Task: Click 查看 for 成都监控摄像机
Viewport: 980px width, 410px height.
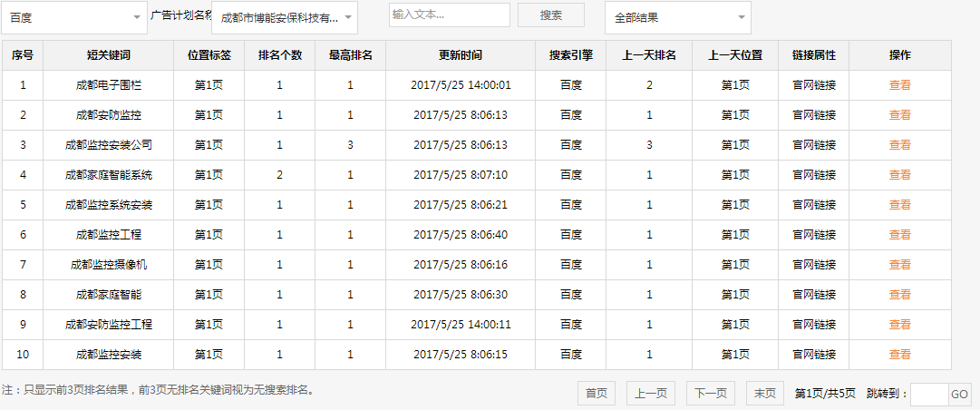Action: (899, 265)
